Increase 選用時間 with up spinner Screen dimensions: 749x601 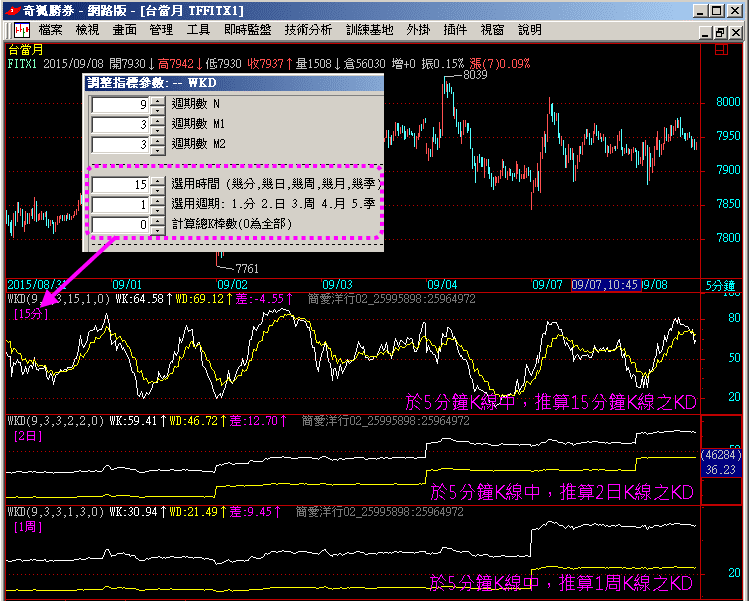[x=157, y=181]
